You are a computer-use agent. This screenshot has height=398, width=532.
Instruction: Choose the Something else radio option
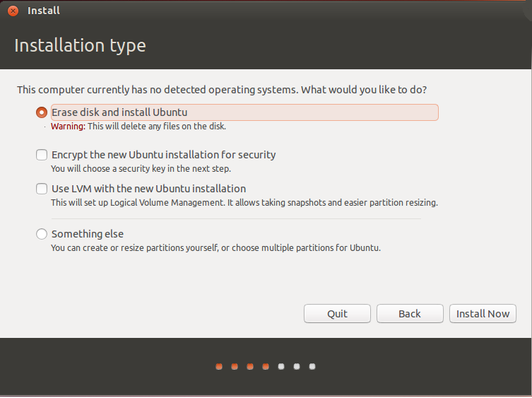42,234
